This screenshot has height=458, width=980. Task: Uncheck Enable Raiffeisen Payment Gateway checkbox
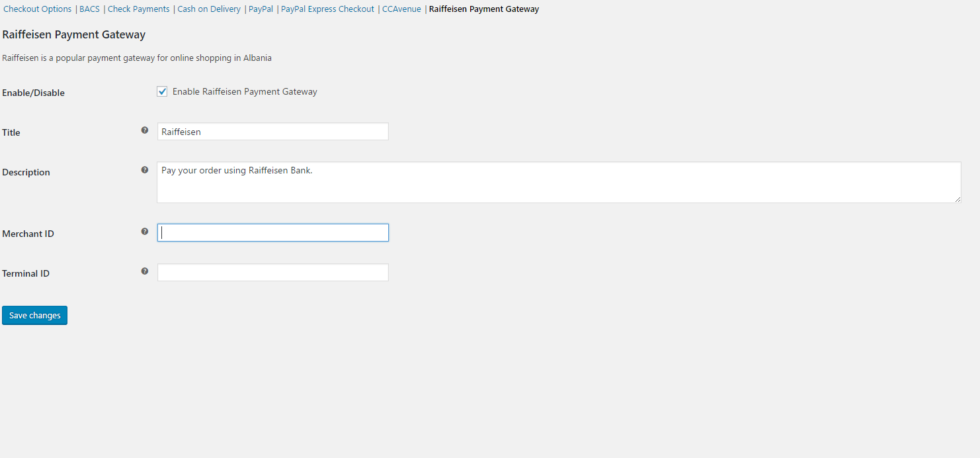(x=162, y=92)
